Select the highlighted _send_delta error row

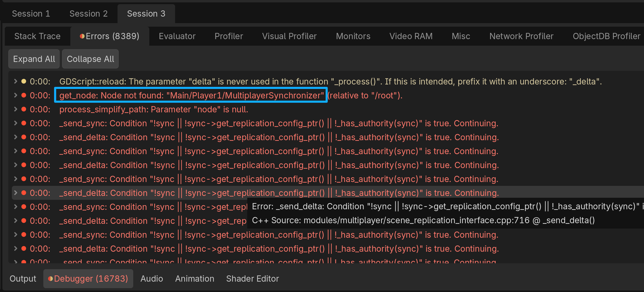(x=279, y=193)
